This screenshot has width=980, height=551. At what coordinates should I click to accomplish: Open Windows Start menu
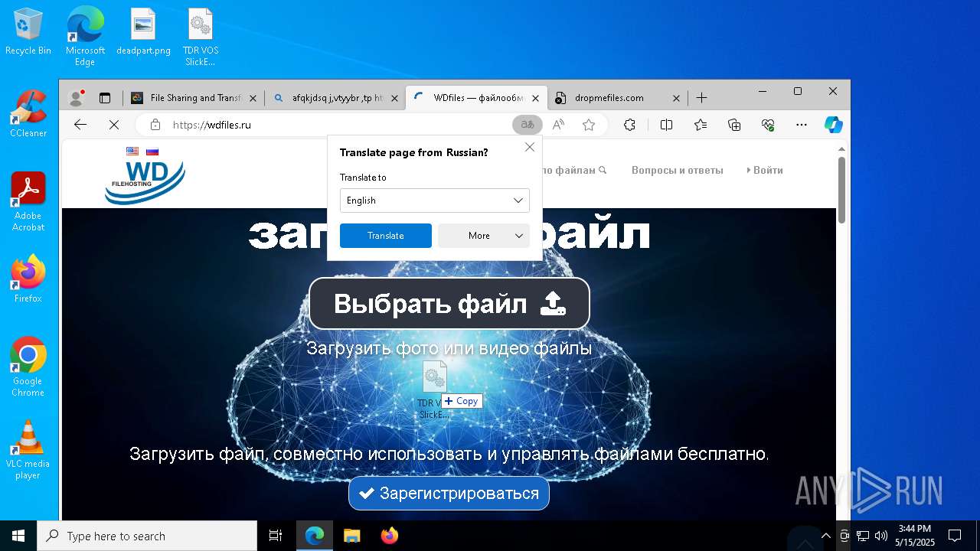[x=18, y=536]
